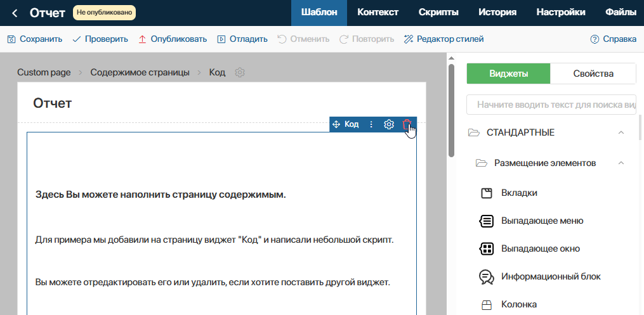The height and width of the screenshot is (315, 644).
Task: Click the Повторить redo arrow icon
Action: point(344,39)
